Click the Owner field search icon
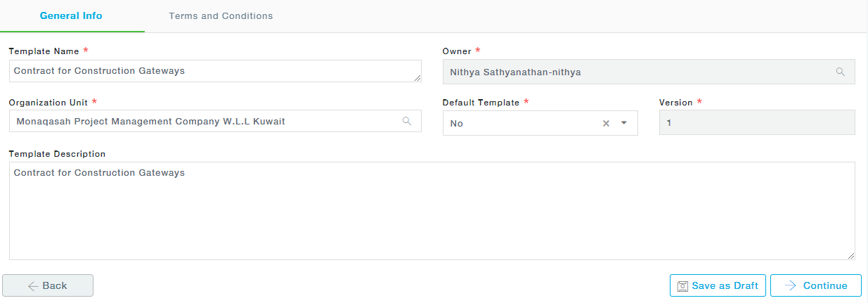Viewport: 868px width, 303px height. (x=840, y=72)
